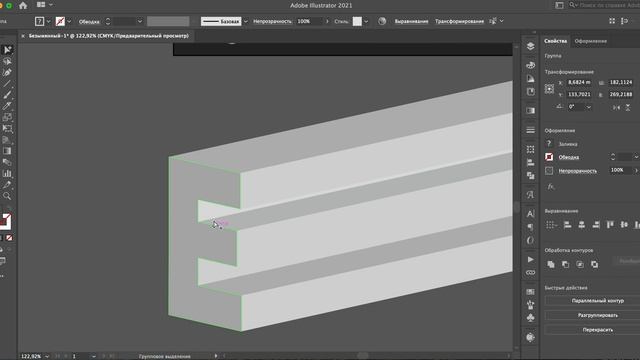Click the X position field in Transform
The height and width of the screenshot is (360, 640).
point(579,82)
